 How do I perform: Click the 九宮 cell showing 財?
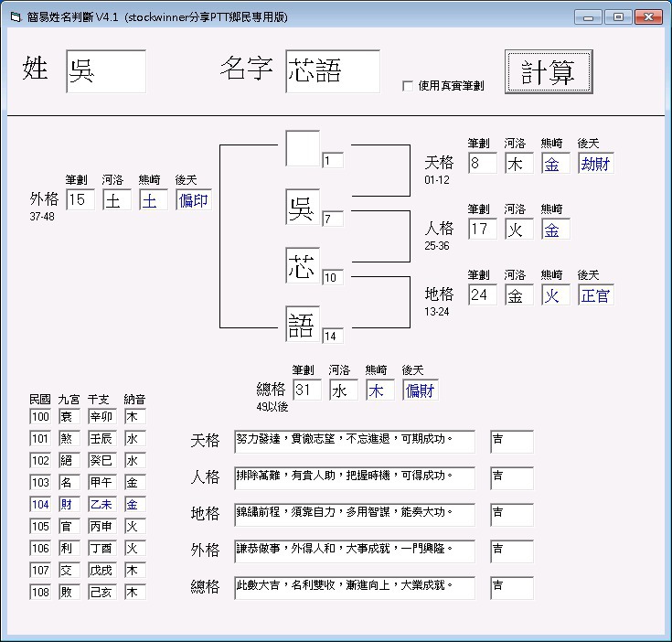tap(69, 505)
